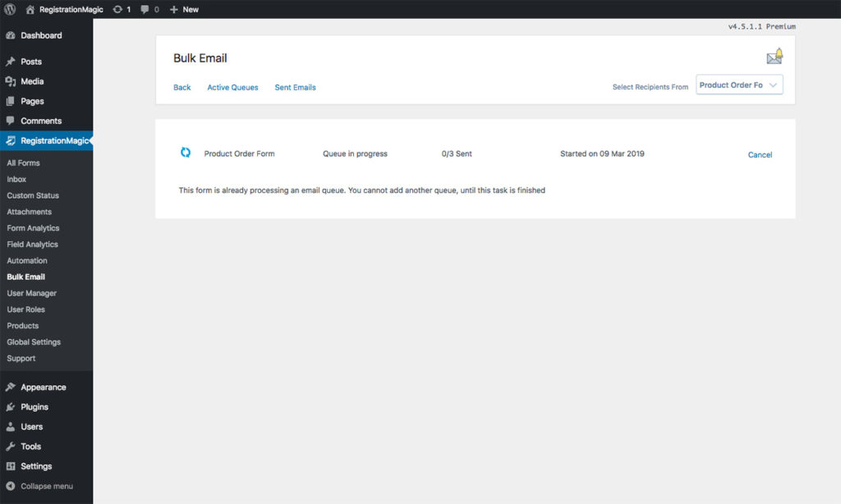Open Global Settings in RegistrationMagic

pyautogui.click(x=34, y=342)
